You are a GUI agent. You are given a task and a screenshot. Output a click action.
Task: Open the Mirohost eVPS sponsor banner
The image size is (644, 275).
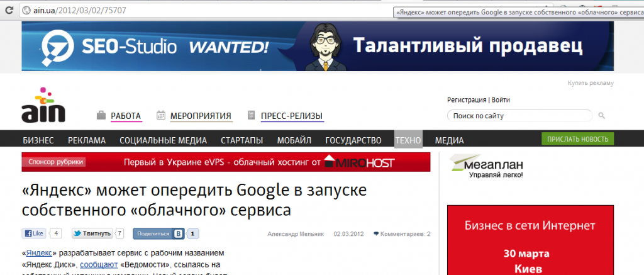[226, 162]
